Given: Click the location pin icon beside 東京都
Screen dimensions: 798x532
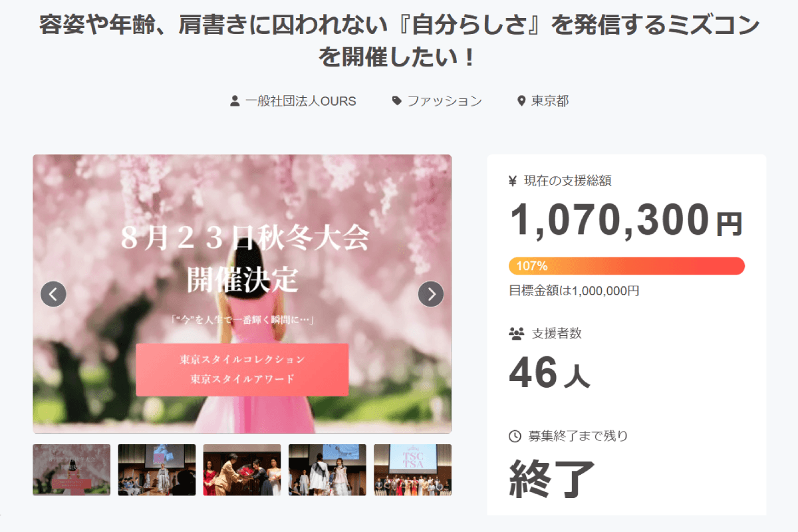Looking at the screenshot, I should [521, 101].
